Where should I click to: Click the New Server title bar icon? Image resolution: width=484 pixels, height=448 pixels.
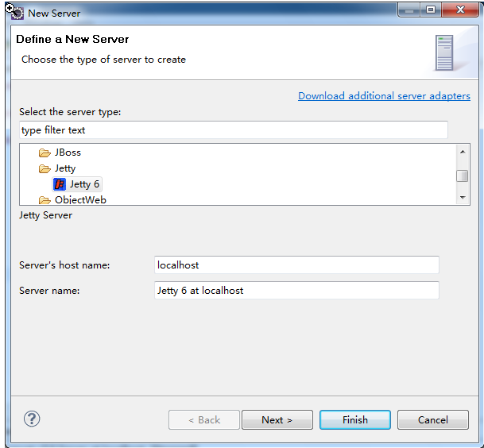click(17, 13)
